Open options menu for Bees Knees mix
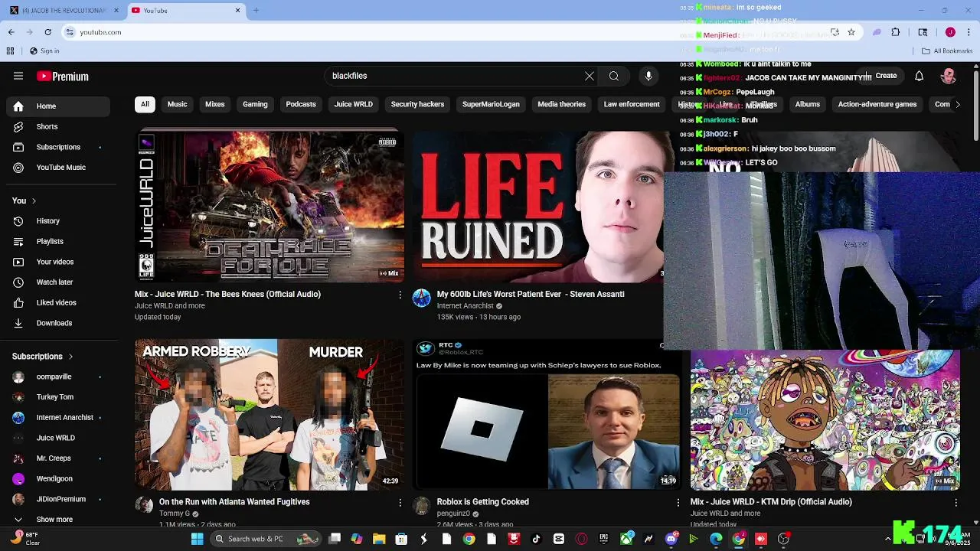Image resolution: width=980 pixels, height=551 pixels. (400, 295)
